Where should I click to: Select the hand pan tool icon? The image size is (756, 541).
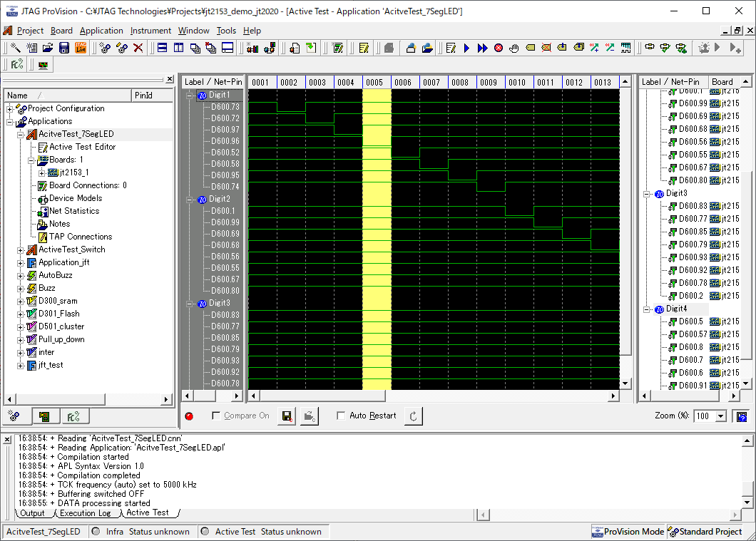click(514, 48)
